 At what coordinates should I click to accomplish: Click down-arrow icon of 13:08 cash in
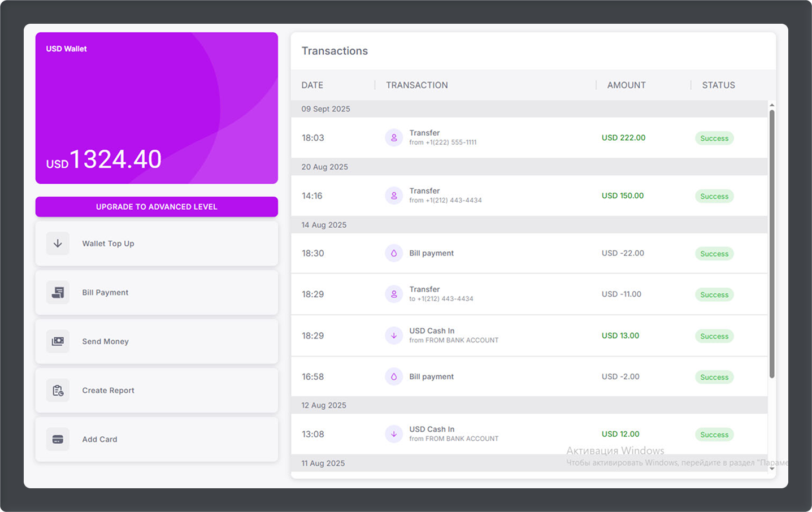click(394, 434)
